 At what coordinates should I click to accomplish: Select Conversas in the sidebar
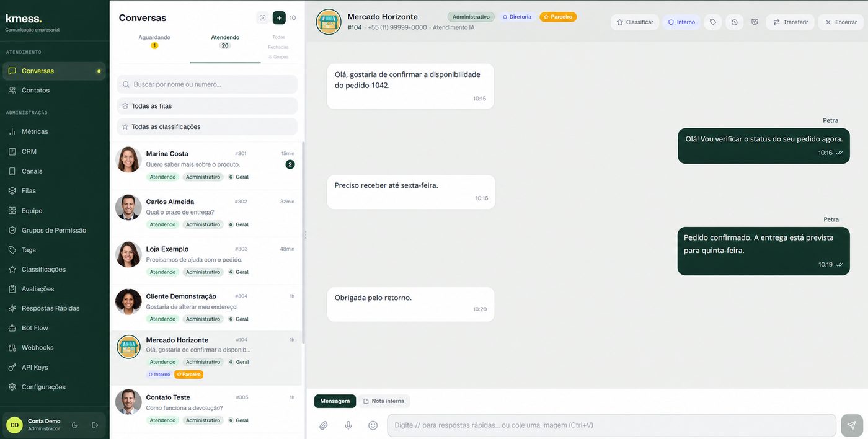coord(53,71)
